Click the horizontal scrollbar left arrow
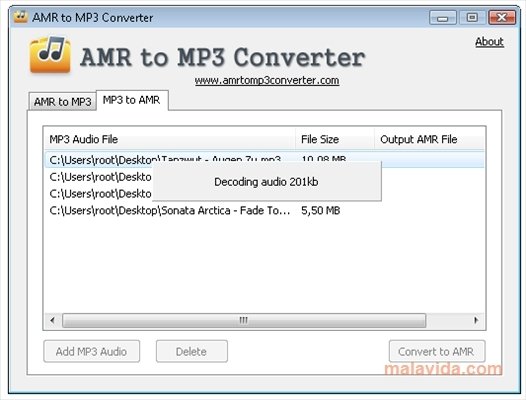The height and width of the screenshot is (400, 526). click(x=52, y=320)
